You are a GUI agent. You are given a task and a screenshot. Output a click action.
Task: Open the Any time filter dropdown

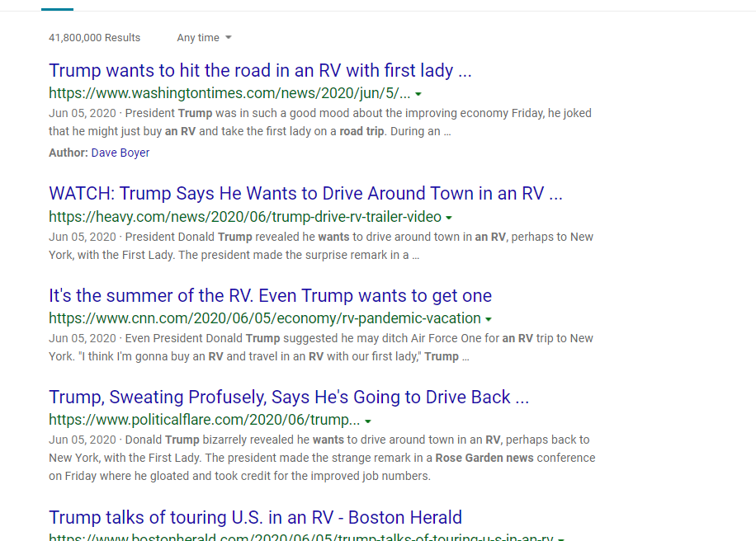[x=204, y=38]
